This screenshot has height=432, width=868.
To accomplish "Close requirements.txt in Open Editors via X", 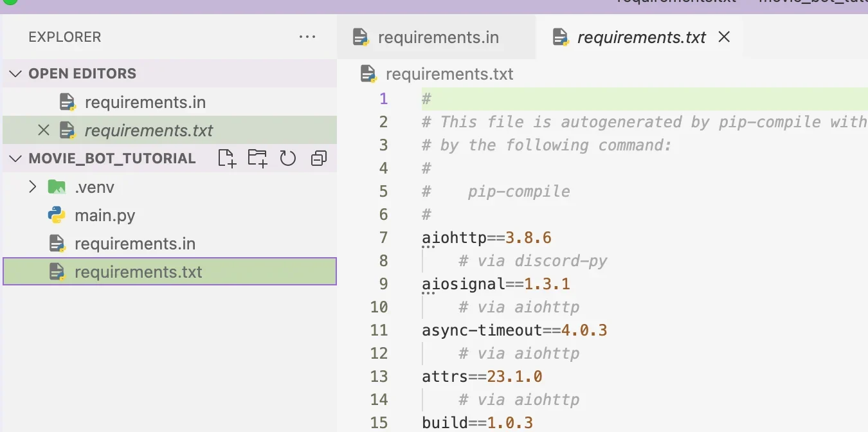I will (43, 130).
